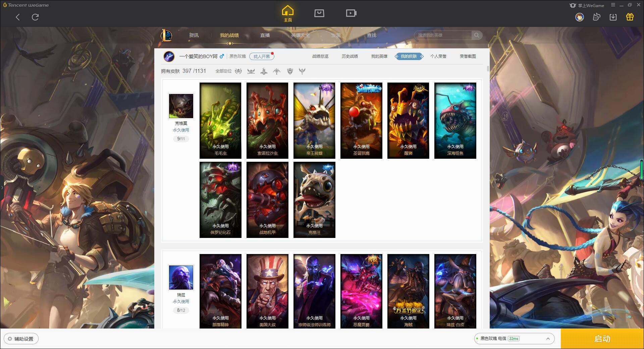Filter skins by shield role icon

tap(290, 71)
